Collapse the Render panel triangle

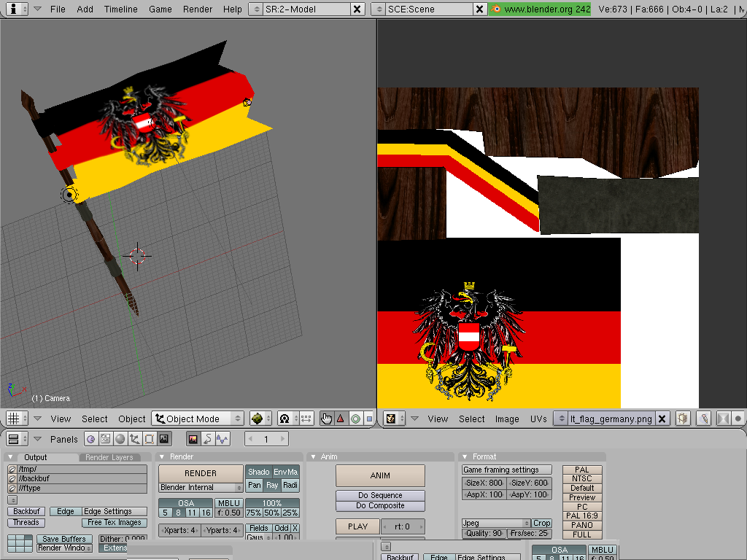pos(162,456)
